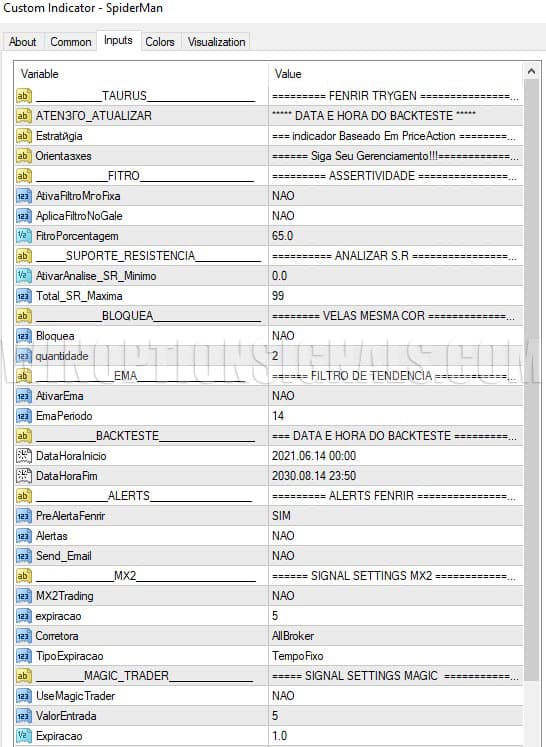The image size is (546, 747).
Task: Open AtivaFiltroMroFixa NAO value dropdown
Action: [396, 196]
